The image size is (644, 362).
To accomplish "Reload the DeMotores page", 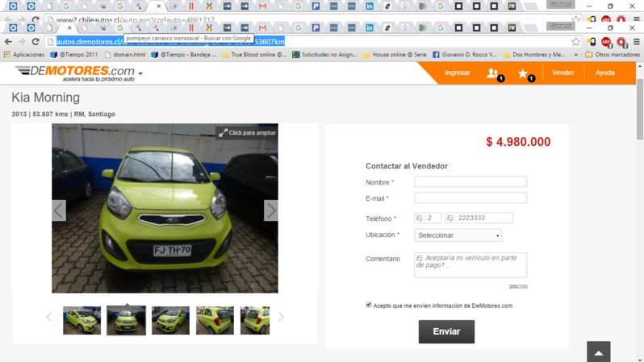I will (x=36, y=41).
